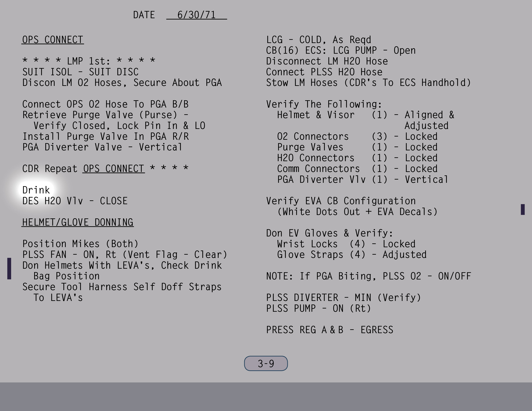Click the PRESS REG A & B - EGRESS line
532x411 pixels.
coord(329,330)
